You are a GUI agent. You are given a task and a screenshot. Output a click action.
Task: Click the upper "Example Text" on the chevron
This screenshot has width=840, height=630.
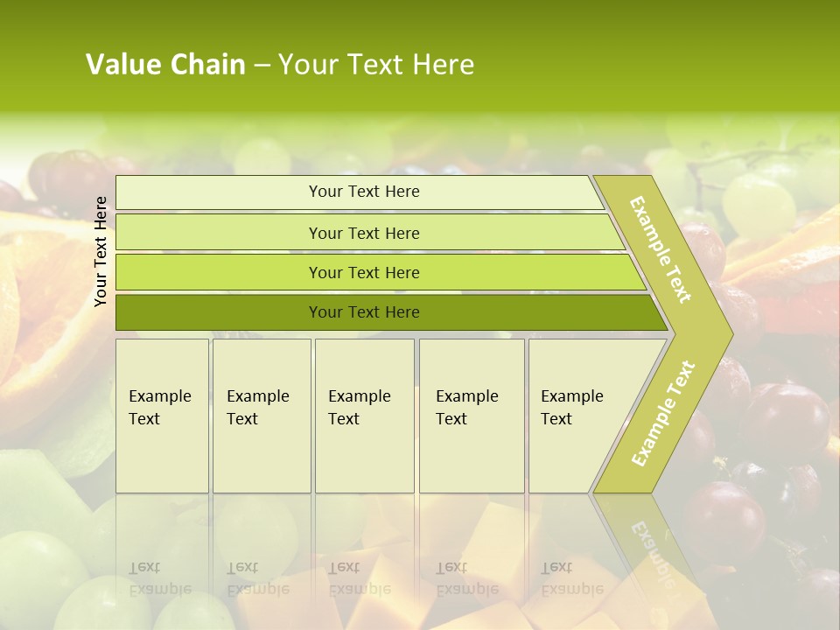tap(661, 249)
